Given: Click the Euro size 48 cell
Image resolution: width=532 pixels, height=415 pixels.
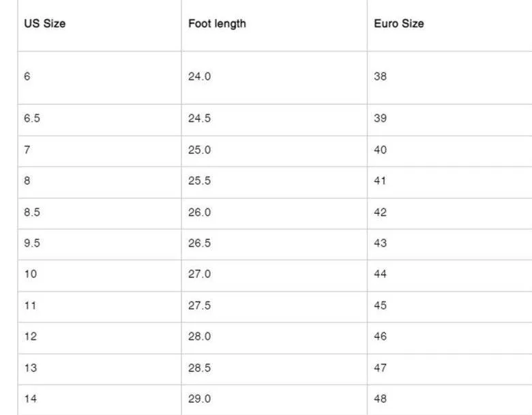Looking at the screenshot, I should point(449,400).
